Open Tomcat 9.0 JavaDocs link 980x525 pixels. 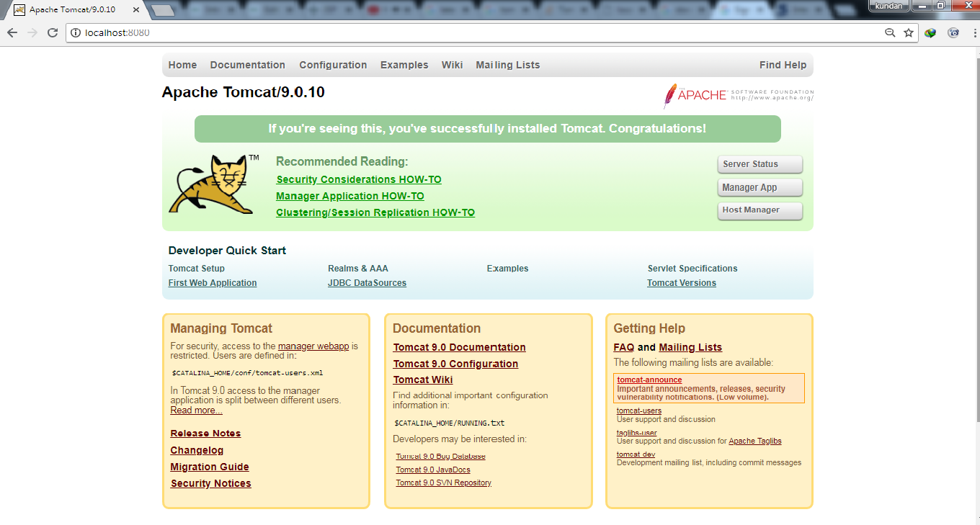click(x=433, y=470)
